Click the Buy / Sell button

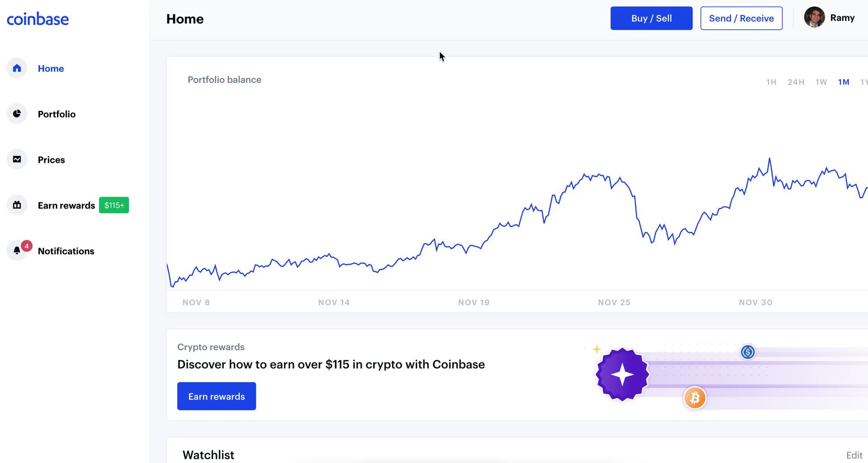(651, 18)
